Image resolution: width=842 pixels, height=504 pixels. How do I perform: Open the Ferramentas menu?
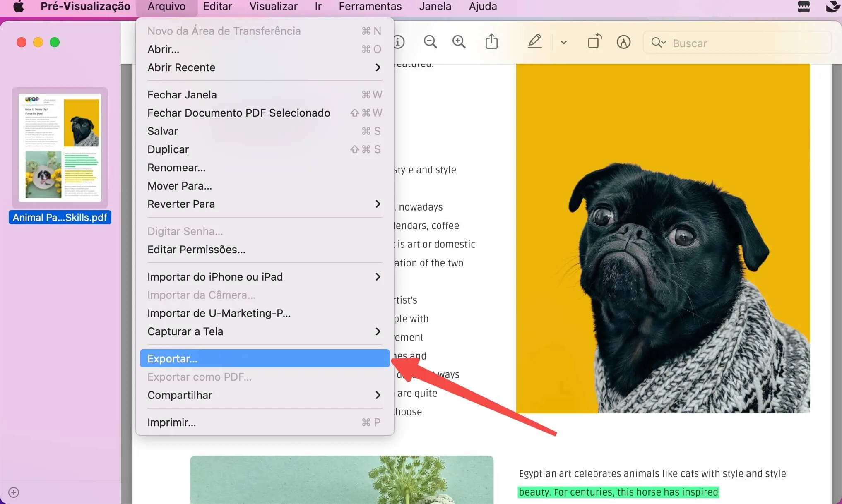370,6
